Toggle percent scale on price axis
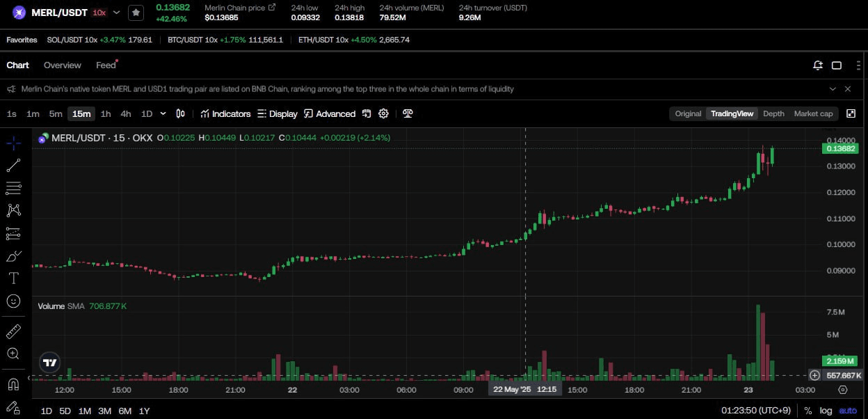 tap(808, 411)
